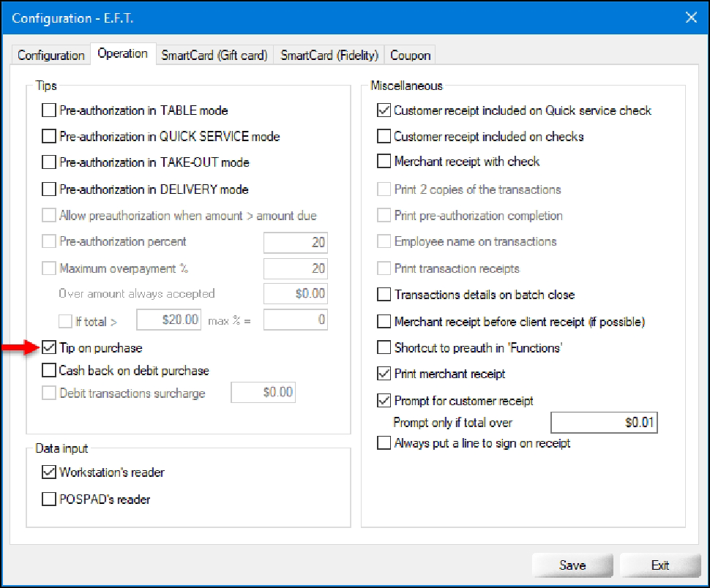Image resolution: width=710 pixels, height=588 pixels.
Task: Open the SmartCard (Gift card) tab
Action: coord(214,56)
